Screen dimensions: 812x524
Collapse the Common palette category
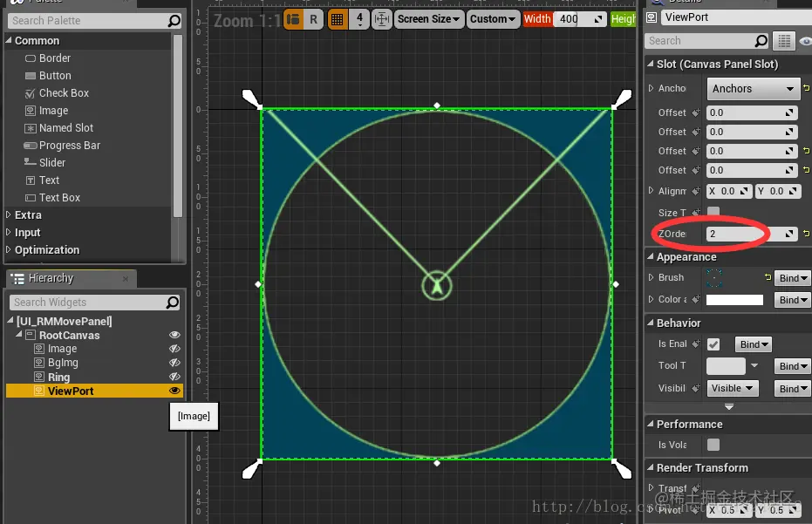click(9, 40)
